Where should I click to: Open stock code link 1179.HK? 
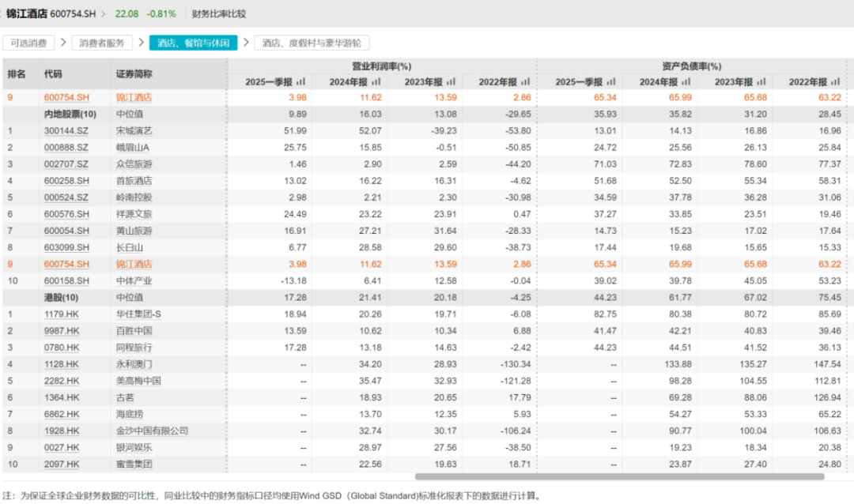(x=61, y=314)
